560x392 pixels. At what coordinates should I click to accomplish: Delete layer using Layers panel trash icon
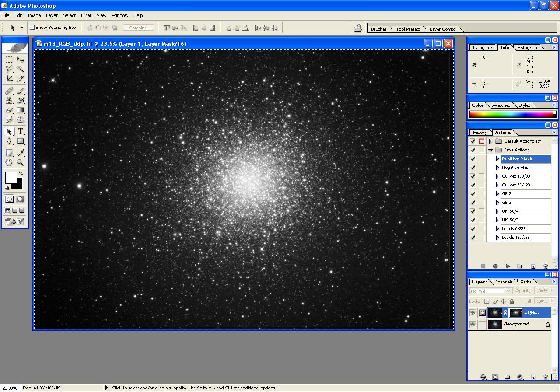point(546,377)
